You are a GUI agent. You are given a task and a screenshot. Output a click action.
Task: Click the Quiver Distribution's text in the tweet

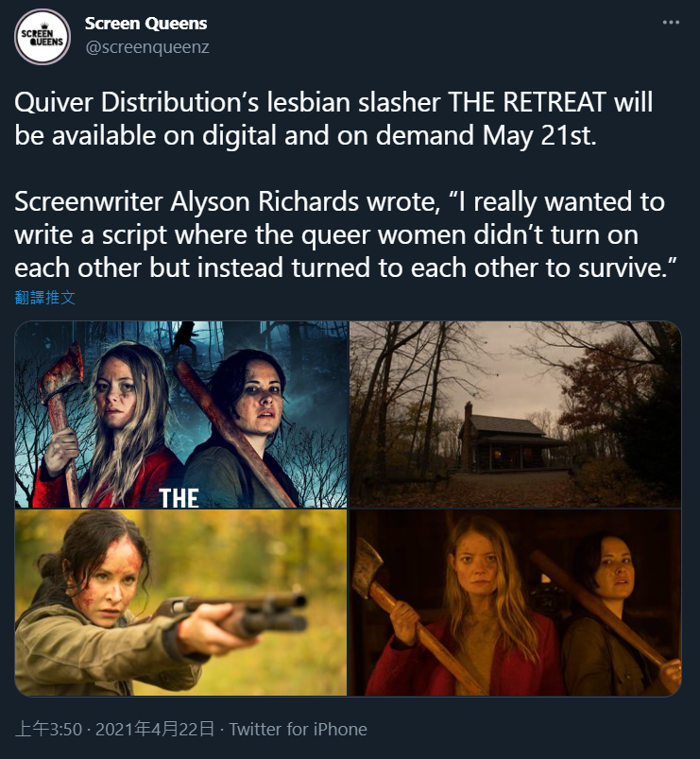coord(137,103)
